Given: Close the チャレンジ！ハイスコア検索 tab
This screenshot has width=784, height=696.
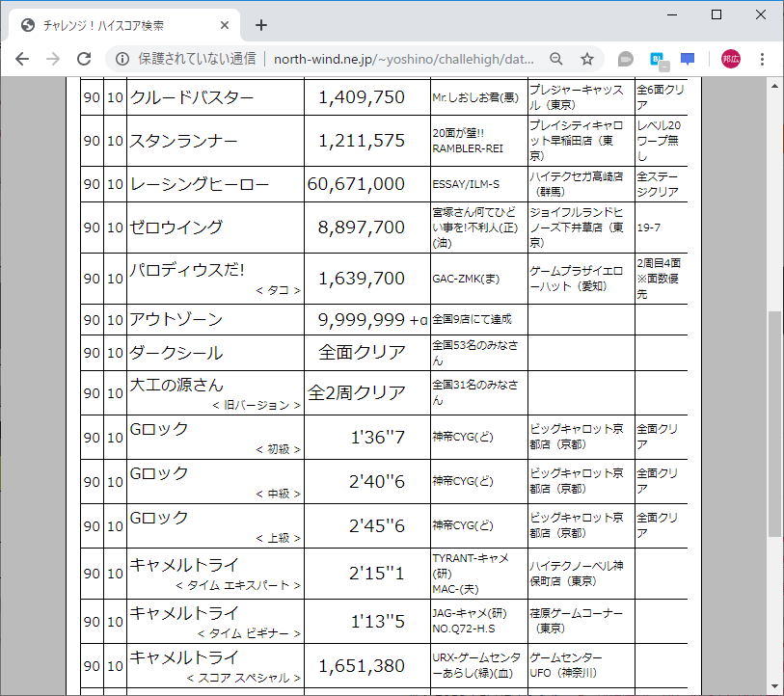Looking at the screenshot, I should (x=224, y=25).
